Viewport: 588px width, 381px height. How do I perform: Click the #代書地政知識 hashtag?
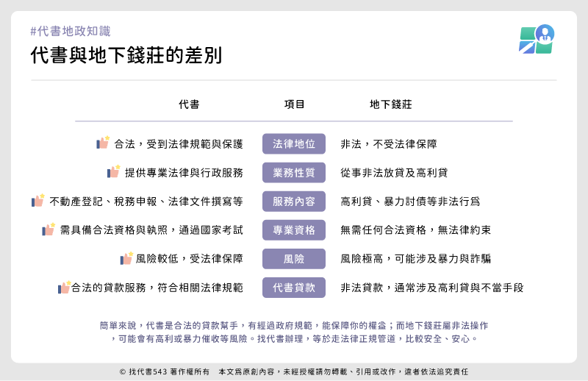pos(71,31)
